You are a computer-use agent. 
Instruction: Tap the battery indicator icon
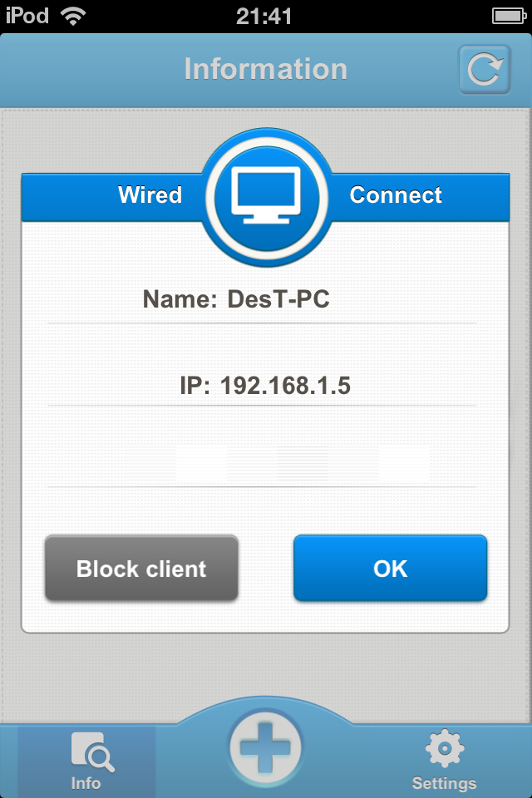coord(509,17)
